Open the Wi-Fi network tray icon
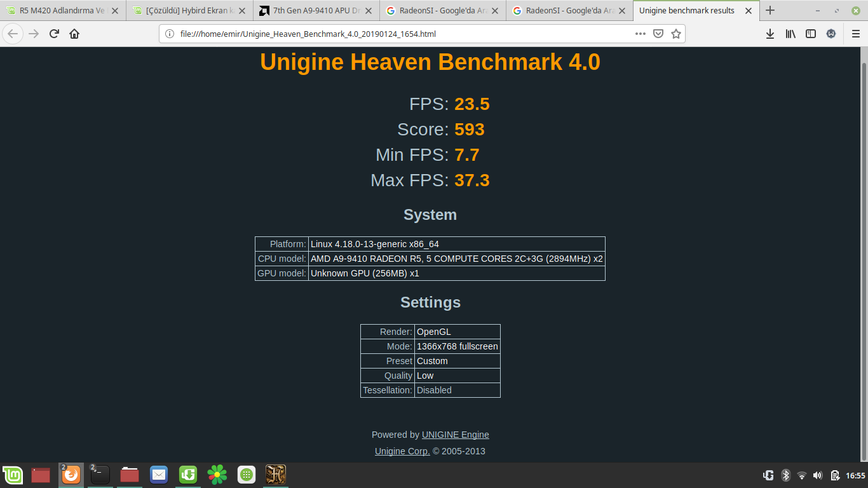Image resolution: width=868 pixels, height=488 pixels. tap(802, 475)
